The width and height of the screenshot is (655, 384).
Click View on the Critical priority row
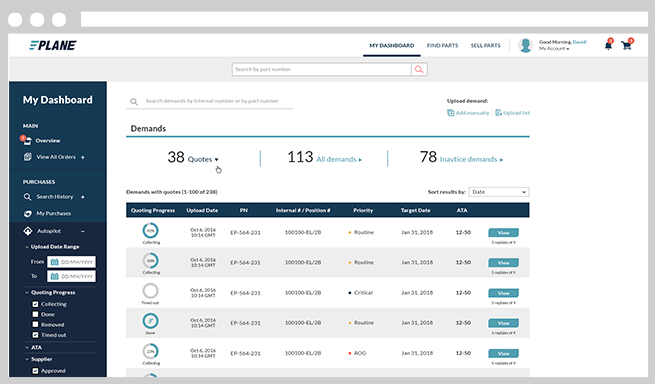click(x=503, y=293)
